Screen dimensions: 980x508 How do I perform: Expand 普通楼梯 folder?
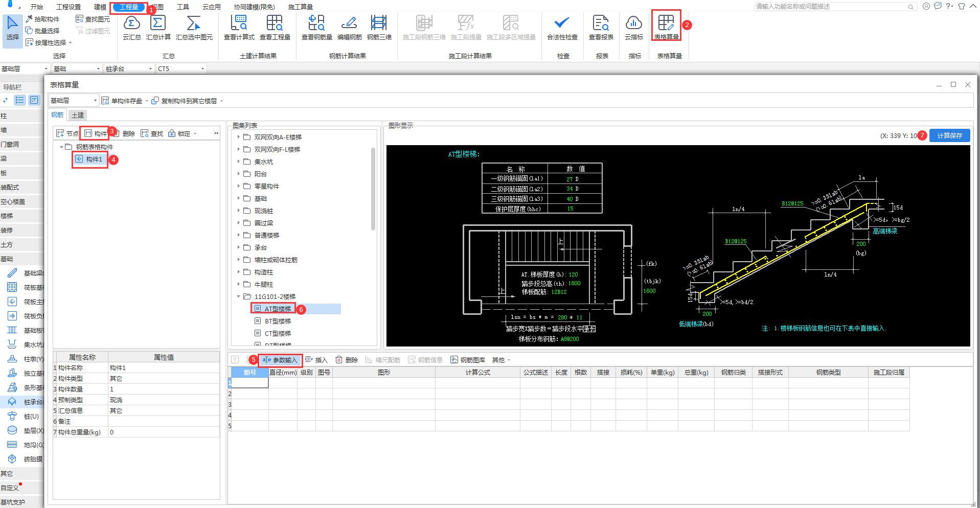[238, 235]
